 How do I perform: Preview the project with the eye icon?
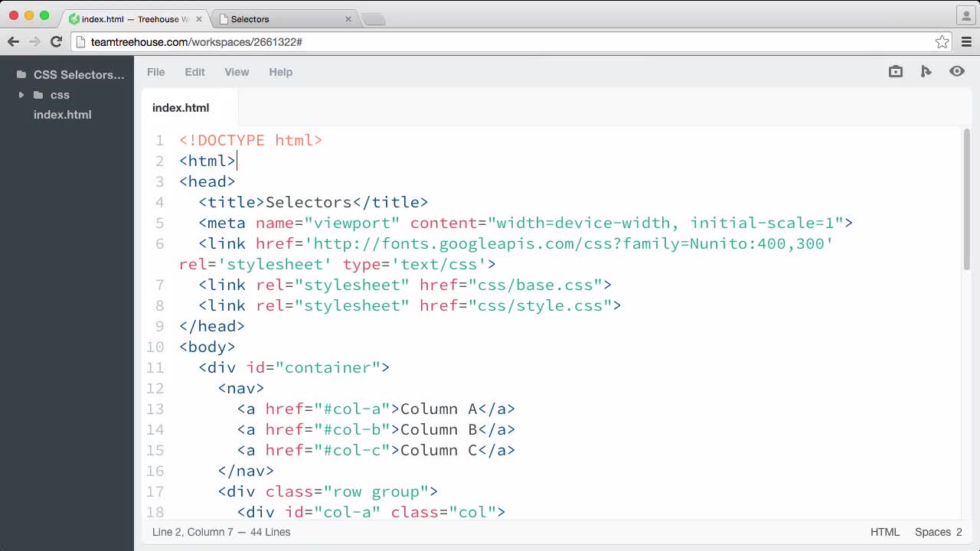(955, 71)
